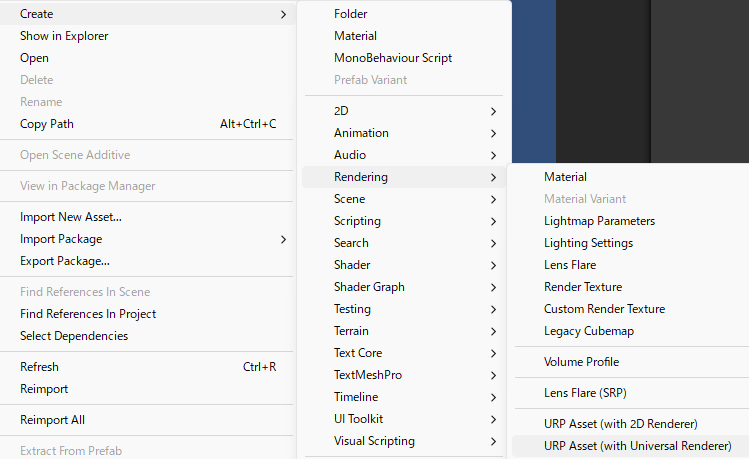Viewport: 749px width, 459px height.
Task: Expand the Shader Graph submenu arrow
Action: click(493, 287)
